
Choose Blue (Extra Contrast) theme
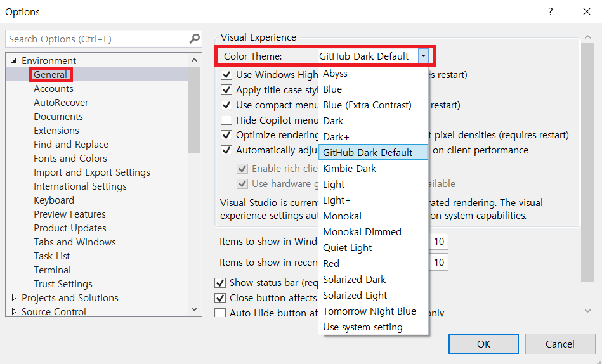pos(373,105)
